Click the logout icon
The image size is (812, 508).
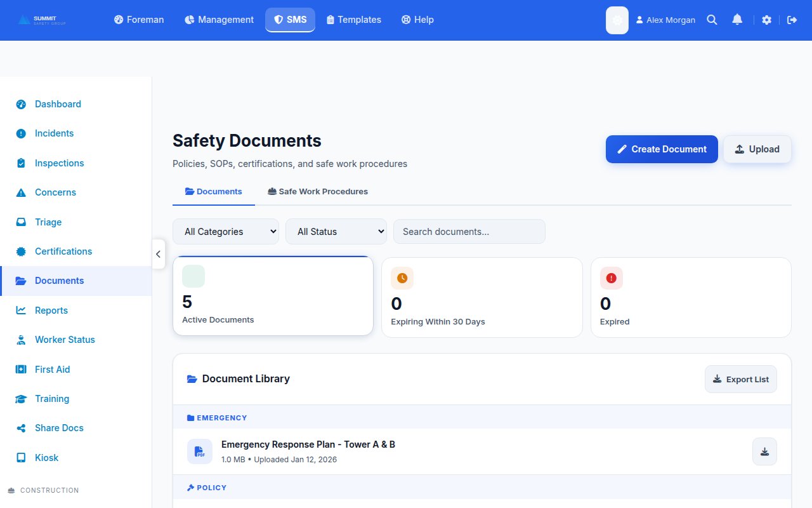792,20
